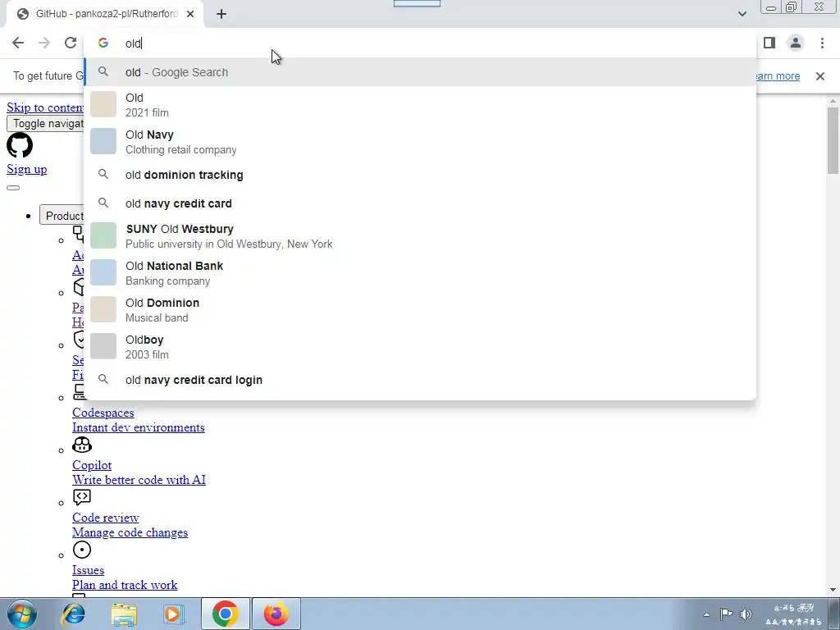Open a new tab with plus icon
840x630 pixels.
coord(221,14)
